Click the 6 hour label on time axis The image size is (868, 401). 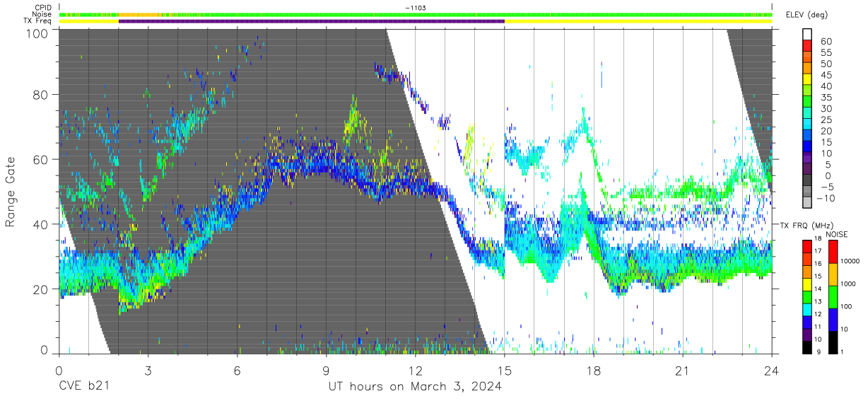(x=237, y=370)
